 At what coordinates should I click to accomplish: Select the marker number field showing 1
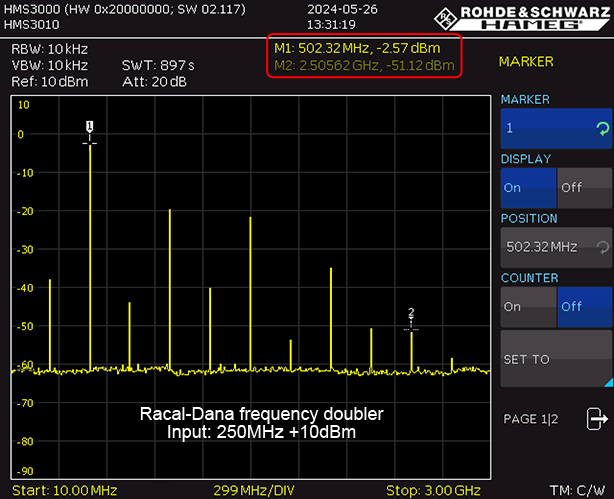click(556, 128)
